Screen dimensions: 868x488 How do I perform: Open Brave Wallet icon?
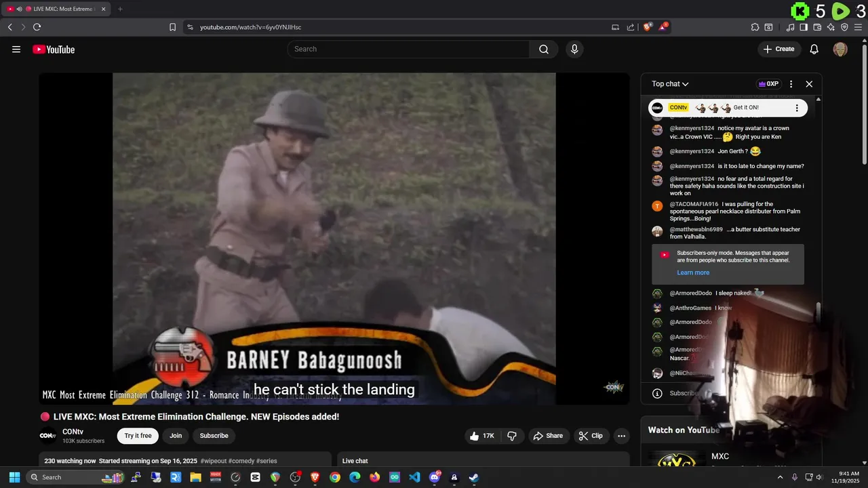pyautogui.click(x=817, y=27)
